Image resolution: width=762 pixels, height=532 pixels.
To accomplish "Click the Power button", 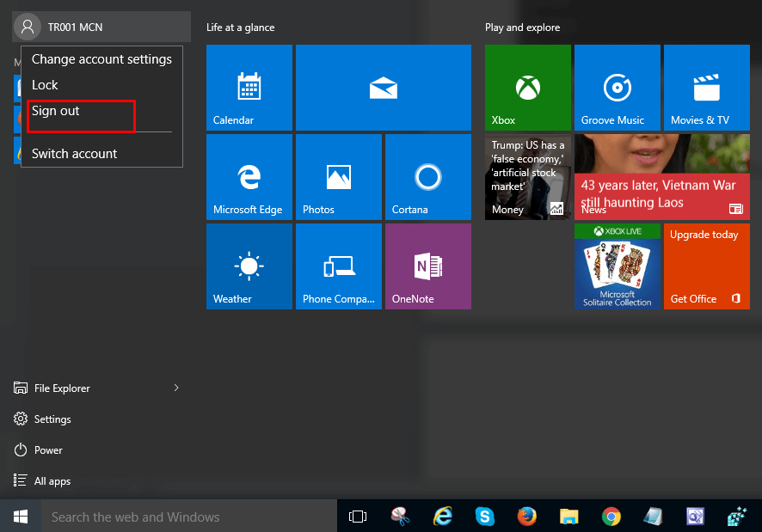I will pos(48,450).
